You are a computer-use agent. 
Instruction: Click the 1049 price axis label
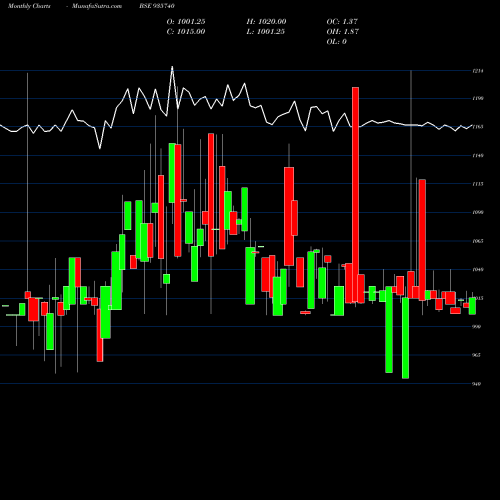(x=478, y=269)
